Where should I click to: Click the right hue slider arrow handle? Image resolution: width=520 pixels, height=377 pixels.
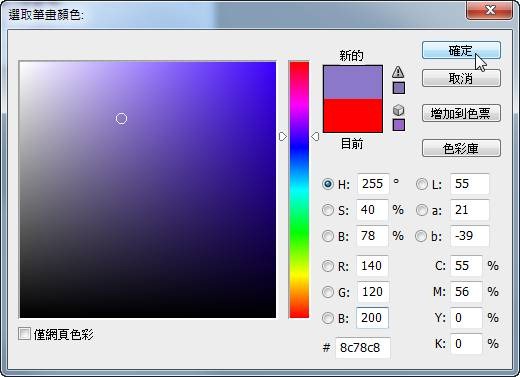(x=315, y=136)
